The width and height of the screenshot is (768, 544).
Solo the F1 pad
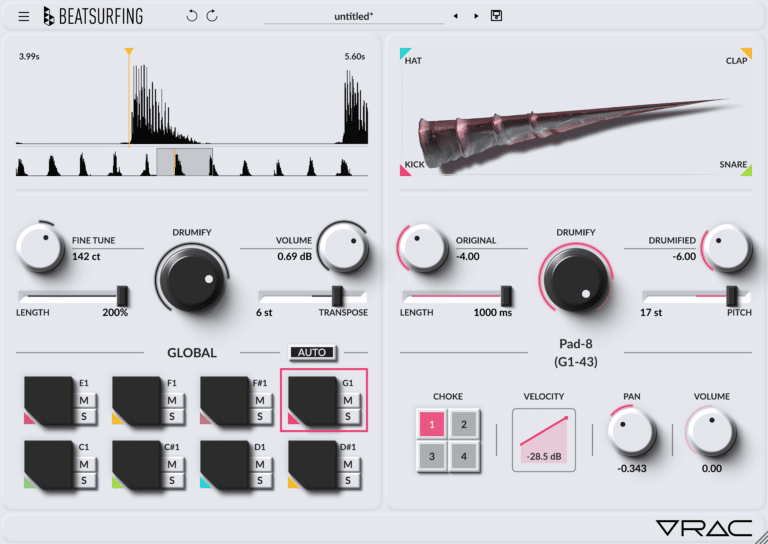click(172, 417)
